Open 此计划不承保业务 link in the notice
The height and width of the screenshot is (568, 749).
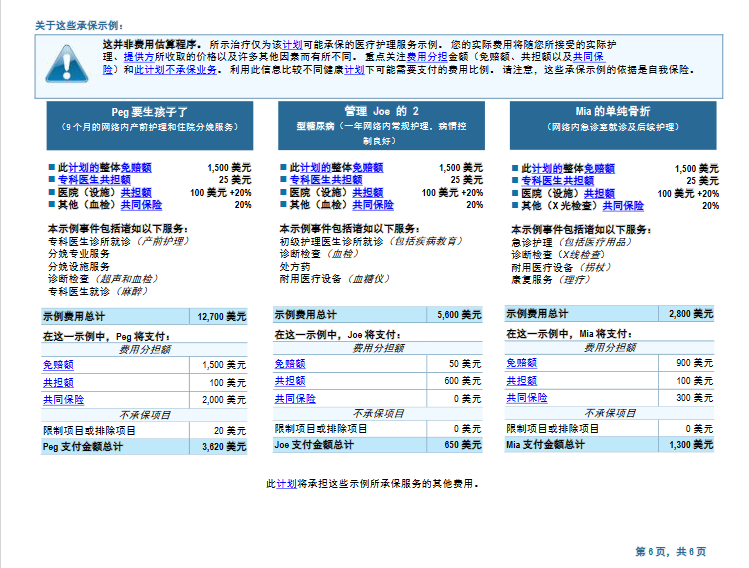coord(176,70)
